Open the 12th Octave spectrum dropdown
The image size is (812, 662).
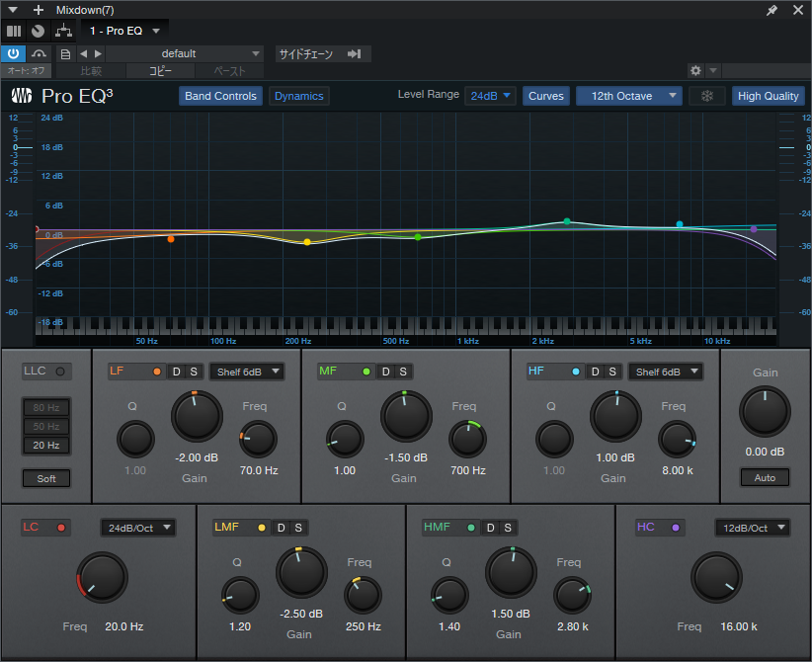coord(628,96)
